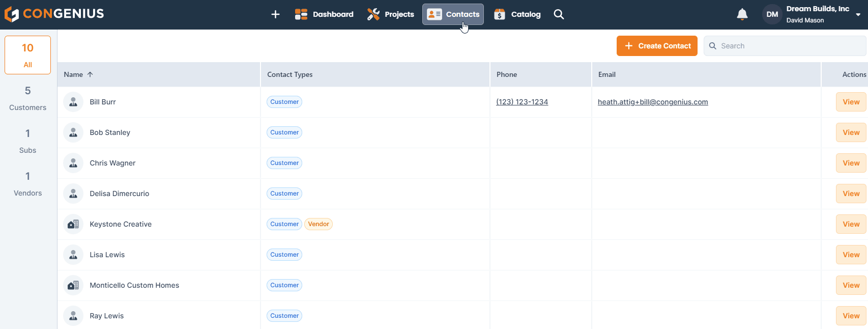868x329 pixels.
Task: Click into the contacts Search field
Action: [x=789, y=46]
